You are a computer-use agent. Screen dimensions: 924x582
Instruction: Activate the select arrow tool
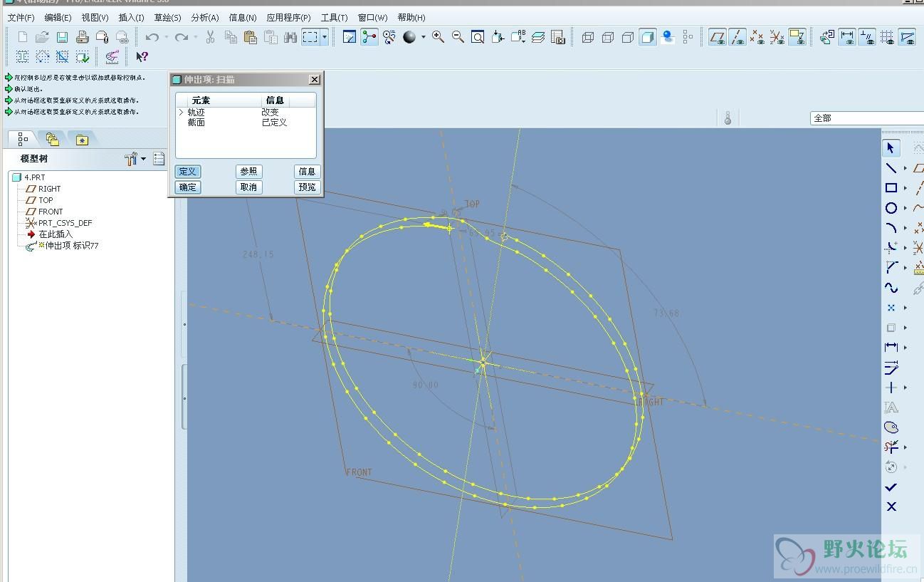click(891, 148)
